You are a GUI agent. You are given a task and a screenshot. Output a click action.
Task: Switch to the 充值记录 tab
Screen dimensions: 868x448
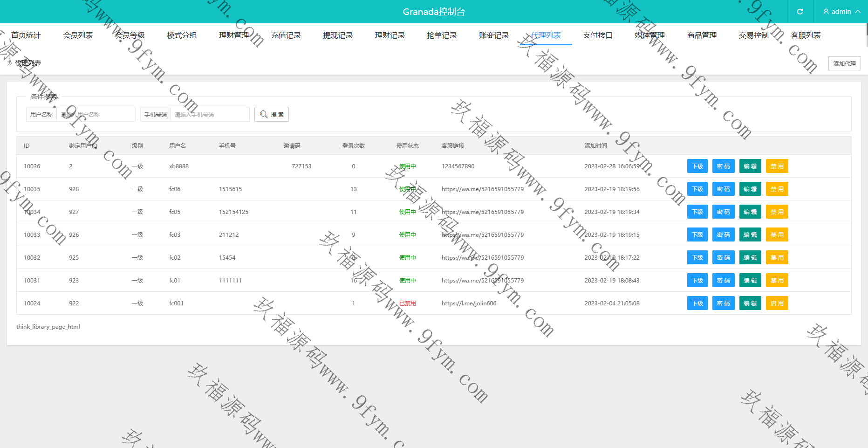(286, 35)
